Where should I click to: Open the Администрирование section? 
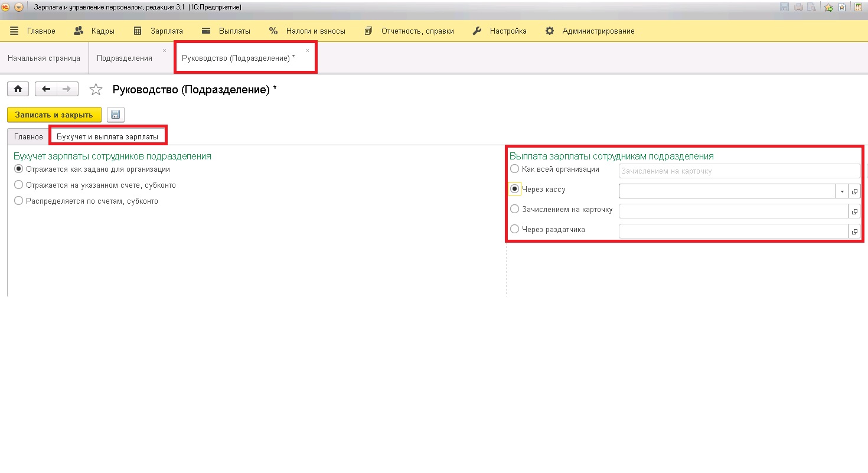[x=590, y=31]
